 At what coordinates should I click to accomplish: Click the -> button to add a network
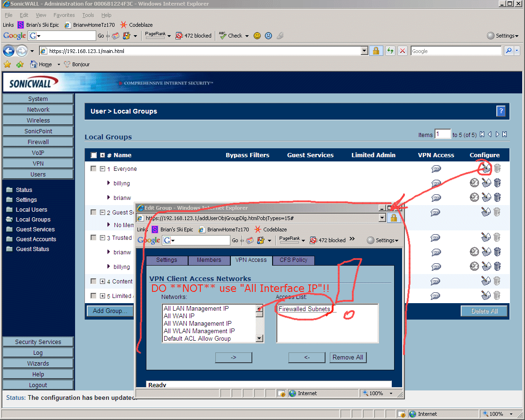point(233,358)
